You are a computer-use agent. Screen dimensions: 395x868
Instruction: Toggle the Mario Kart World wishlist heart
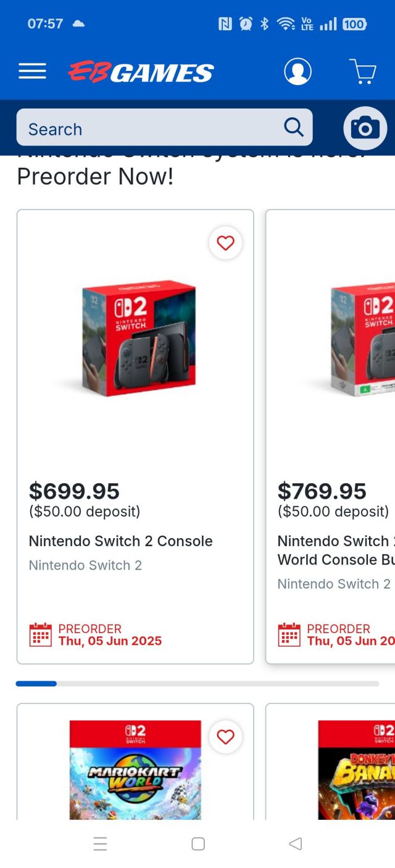[x=226, y=737]
